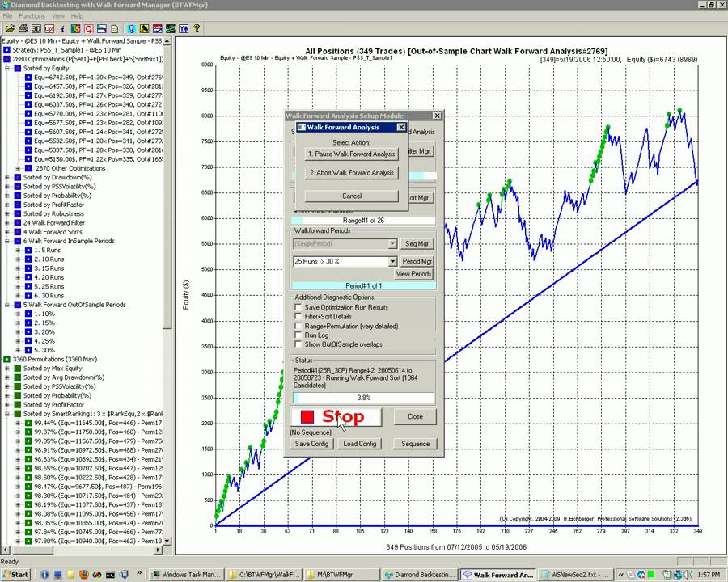Click the volume icon in system tray
Screen dimensions: 728x582
pos(688,575)
